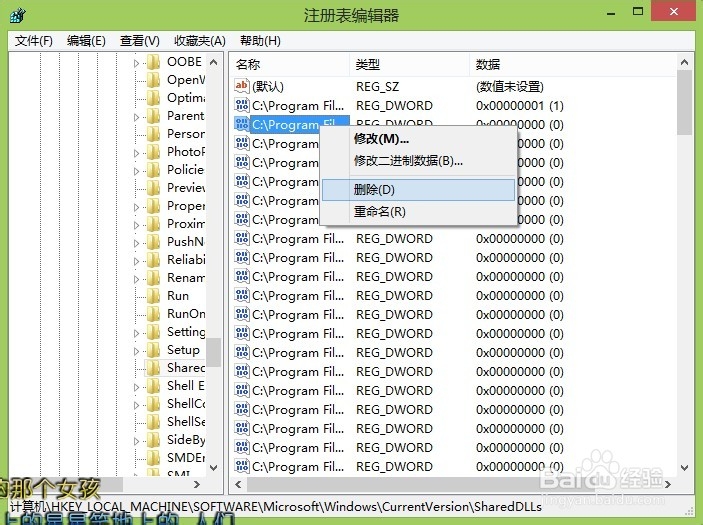Click the folder icon next to Setting

(153, 332)
